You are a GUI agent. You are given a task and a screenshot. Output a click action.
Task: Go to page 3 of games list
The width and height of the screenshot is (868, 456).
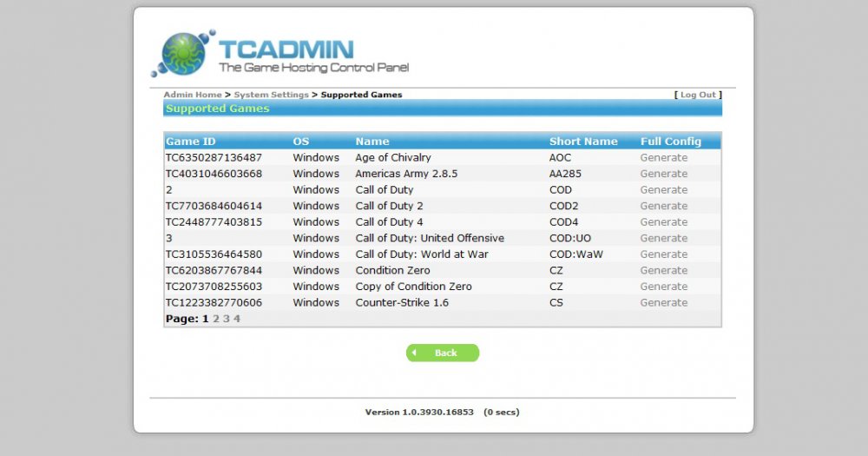[x=227, y=319]
